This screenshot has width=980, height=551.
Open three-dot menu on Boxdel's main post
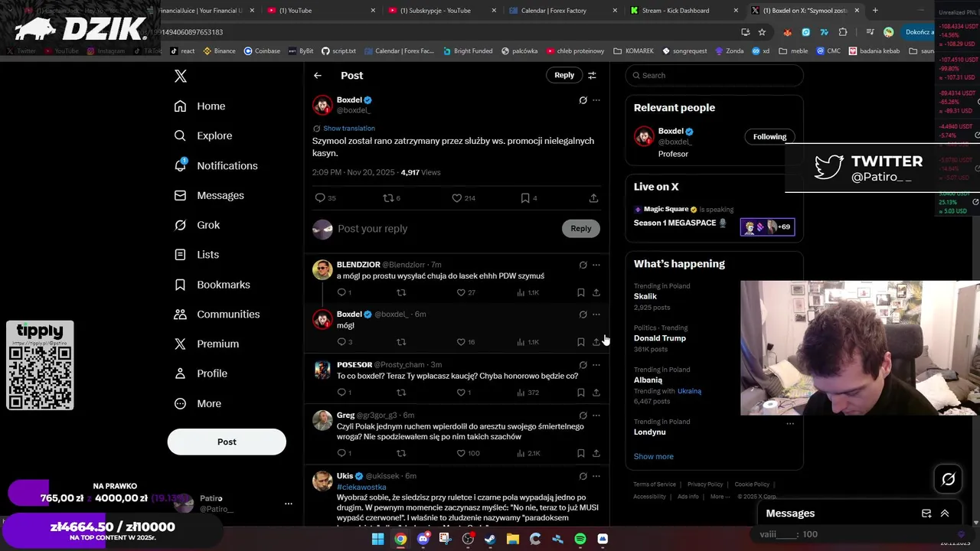point(596,100)
